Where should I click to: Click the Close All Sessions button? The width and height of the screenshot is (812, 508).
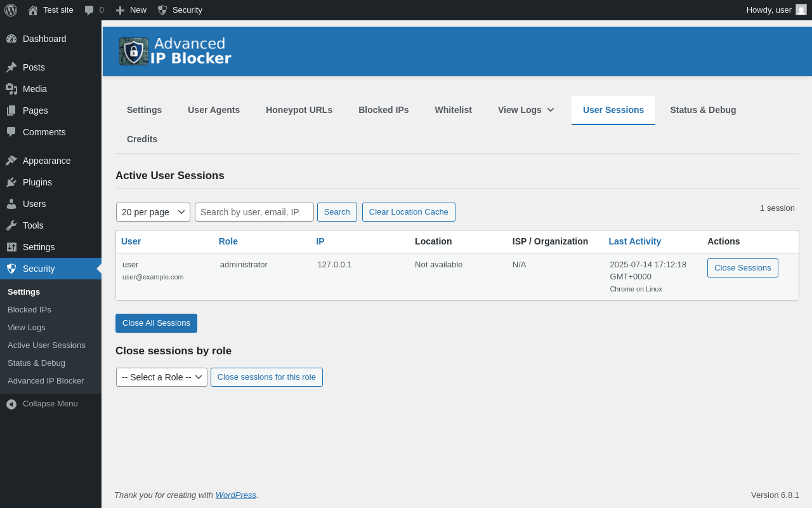156,323
